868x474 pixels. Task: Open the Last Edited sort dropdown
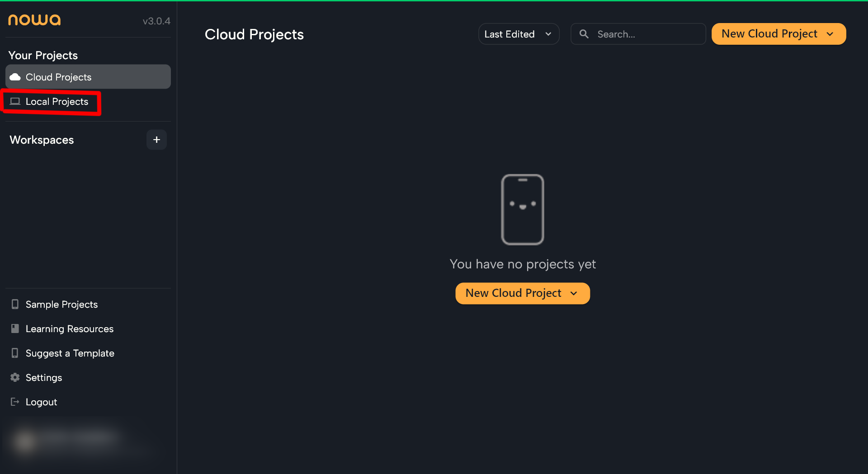pos(518,34)
